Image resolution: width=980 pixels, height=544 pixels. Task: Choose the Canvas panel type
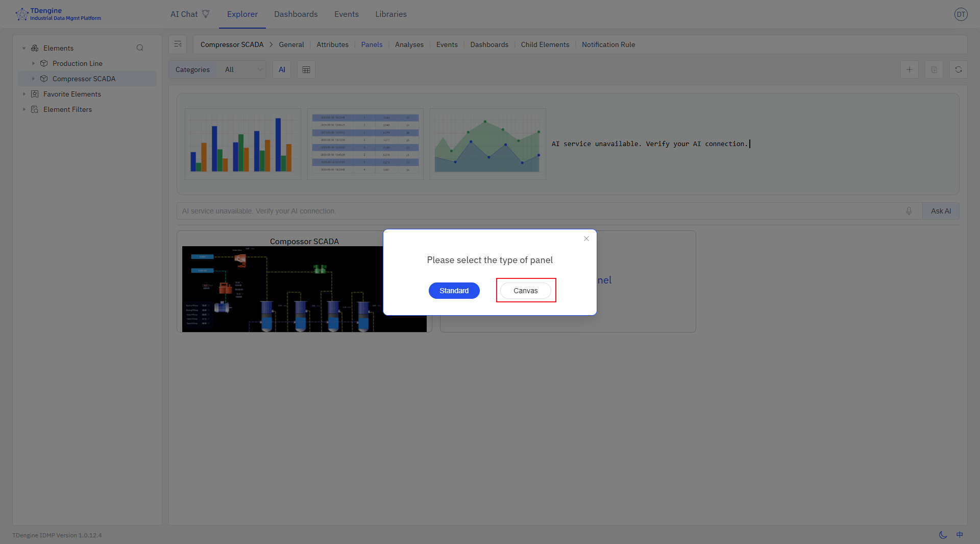click(x=525, y=291)
